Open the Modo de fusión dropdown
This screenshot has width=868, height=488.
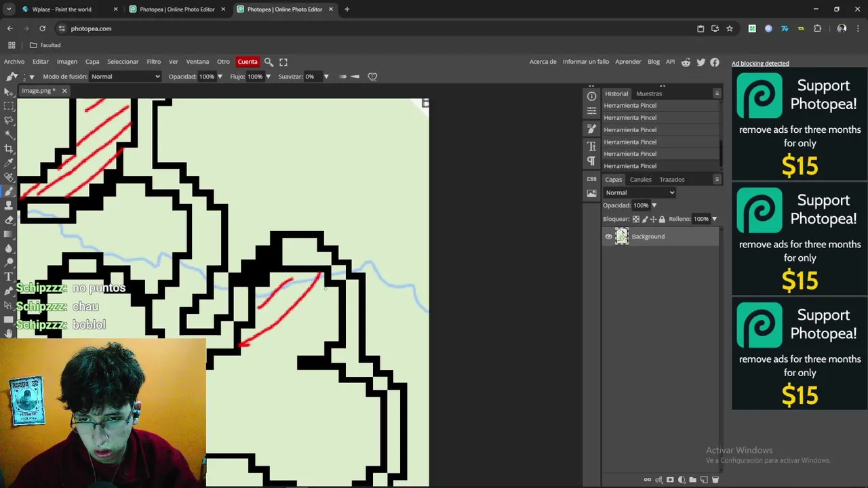(125, 77)
